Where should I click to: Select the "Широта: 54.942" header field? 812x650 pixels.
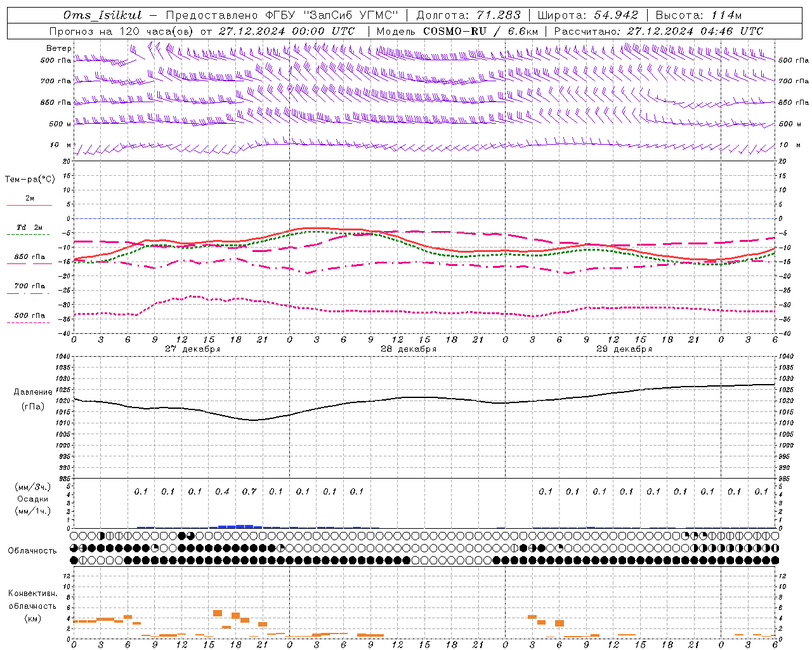pyautogui.click(x=587, y=15)
